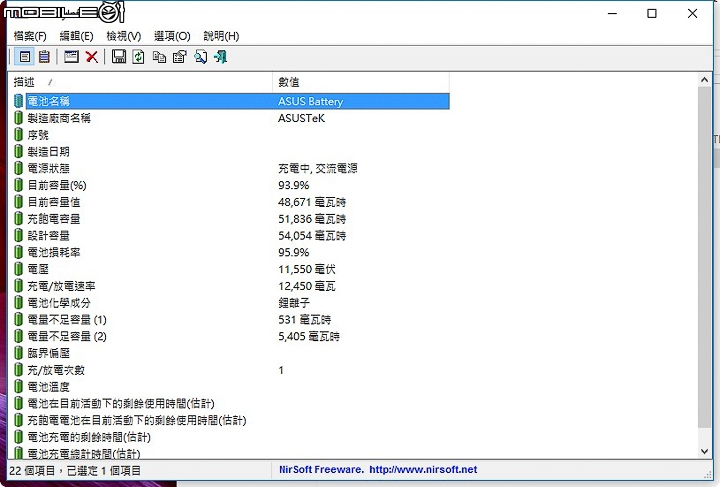Minimize the window

(x=612, y=13)
